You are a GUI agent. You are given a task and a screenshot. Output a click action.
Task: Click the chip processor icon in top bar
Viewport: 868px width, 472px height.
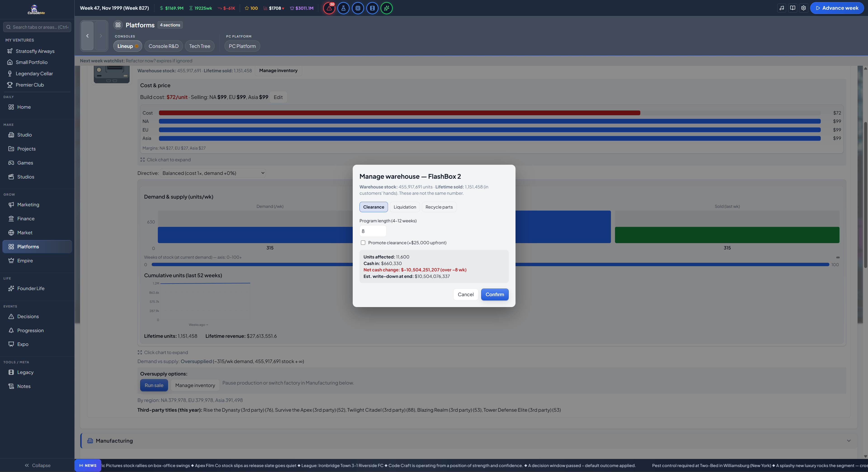(357, 8)
